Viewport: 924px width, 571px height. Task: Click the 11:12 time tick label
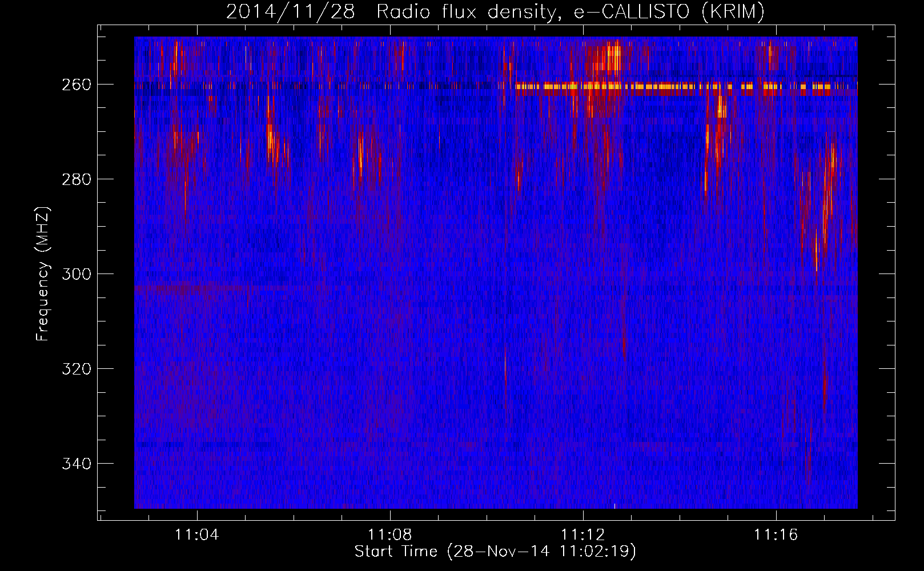coord(583,535)
